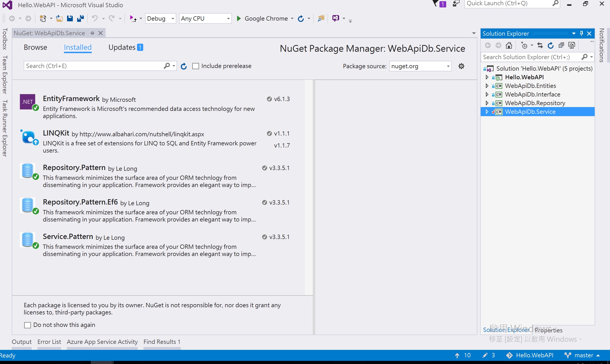Click the browser Refresh icon in toolbar
This screenshot has height=364, width=610.
pyautogui.click(x=301, y=18)
